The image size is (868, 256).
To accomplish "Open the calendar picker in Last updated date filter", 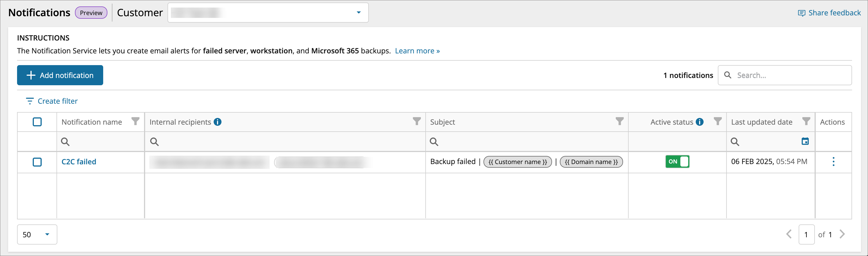I will click(806, 141).
